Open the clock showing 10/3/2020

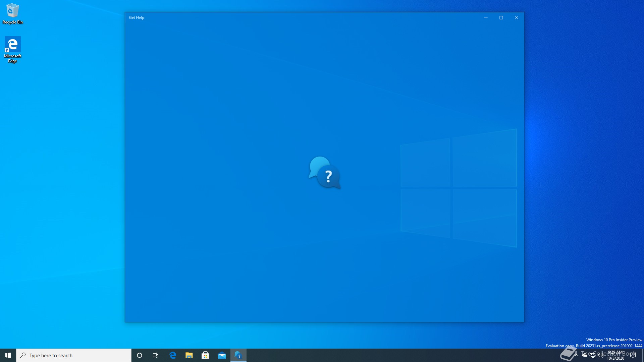point(615,355)
